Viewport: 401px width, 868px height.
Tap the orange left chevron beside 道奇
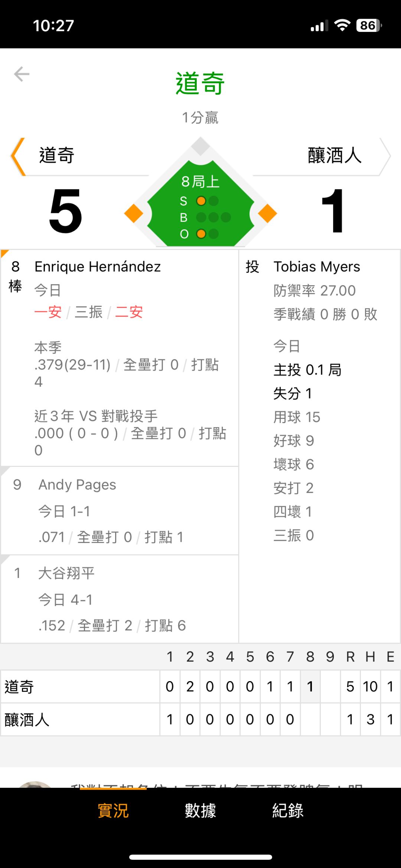(17, 156)
